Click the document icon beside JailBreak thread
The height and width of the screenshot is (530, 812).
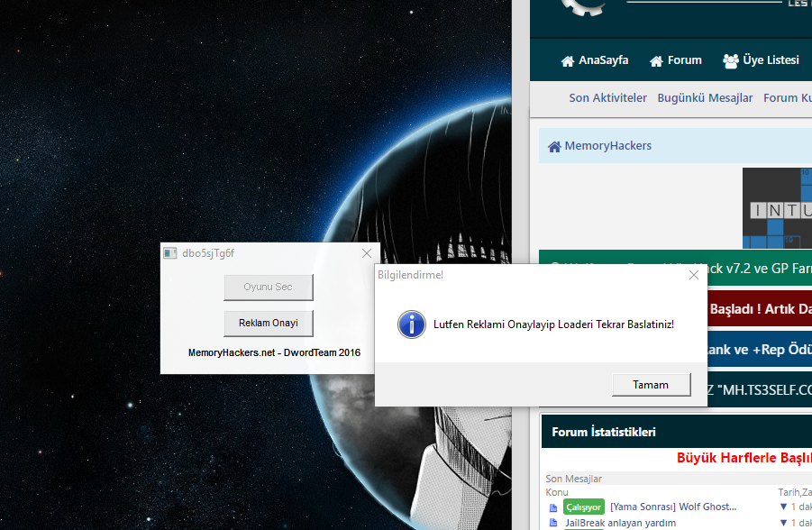553,523
